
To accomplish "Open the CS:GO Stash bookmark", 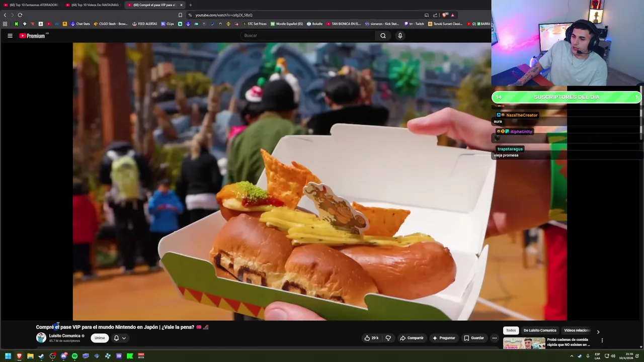I will tap(111, 24).
